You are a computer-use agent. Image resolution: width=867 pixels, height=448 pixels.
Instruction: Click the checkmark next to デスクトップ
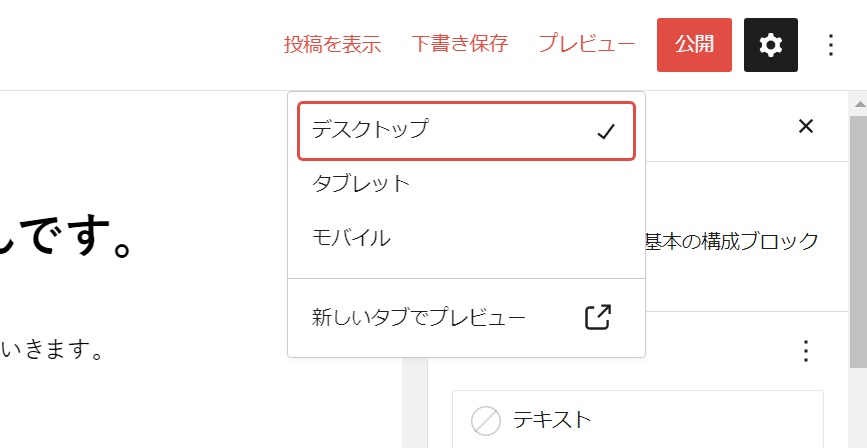click(604, 131)
